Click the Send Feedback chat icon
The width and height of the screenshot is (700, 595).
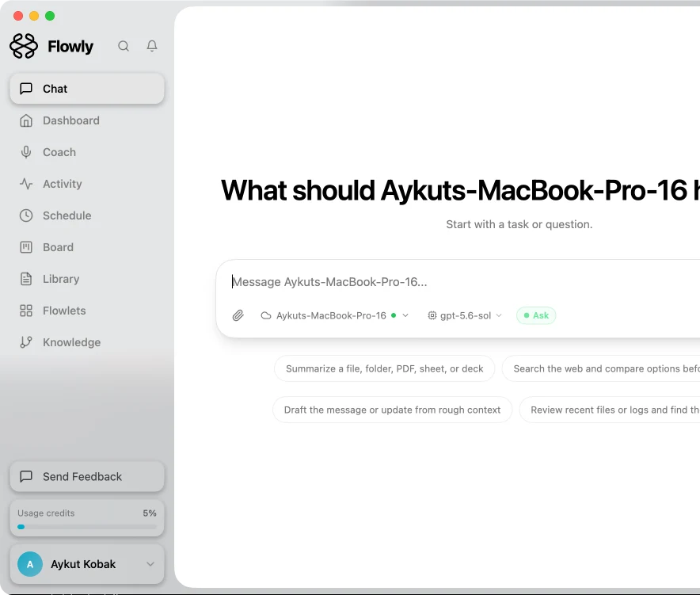26,477
